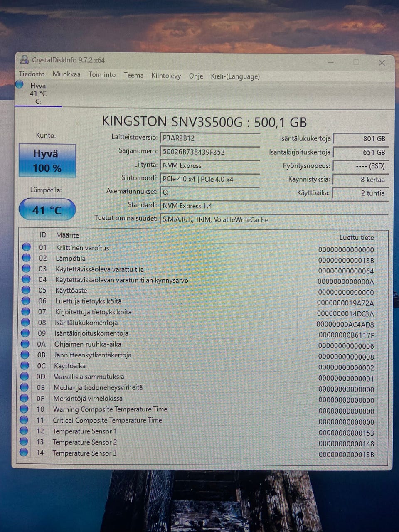399x532 pixels.
Task: Click raw value 00000000000153
Action: click(x=346, y=433)
